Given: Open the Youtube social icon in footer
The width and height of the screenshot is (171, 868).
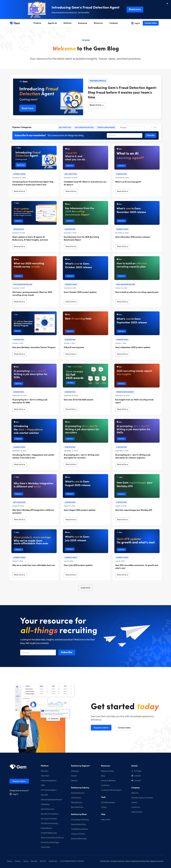Looking at the screenshot, I should coord(132,780).
